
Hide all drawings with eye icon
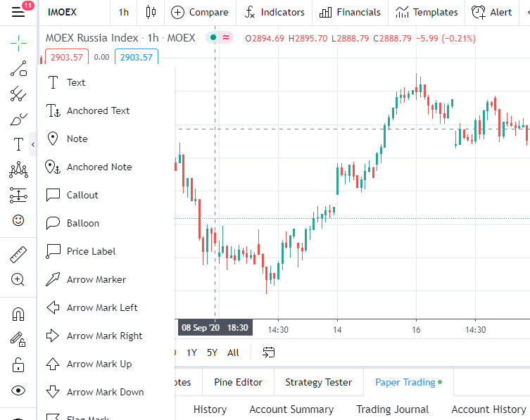pyautogui.click(x=18, y=390)
